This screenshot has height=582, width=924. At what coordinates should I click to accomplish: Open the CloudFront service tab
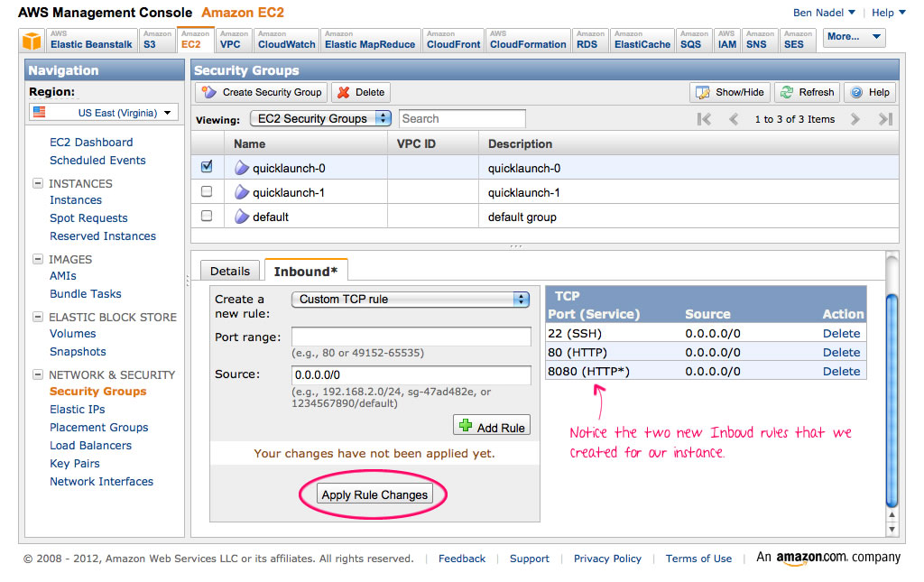tap(453, 40)
